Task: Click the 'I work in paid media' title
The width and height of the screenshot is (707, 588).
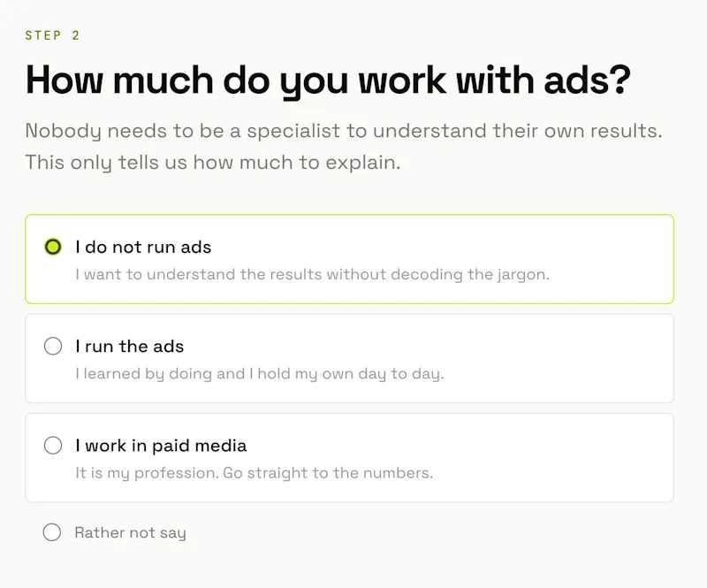Action: pyautogui.click(x=161, y=446)
